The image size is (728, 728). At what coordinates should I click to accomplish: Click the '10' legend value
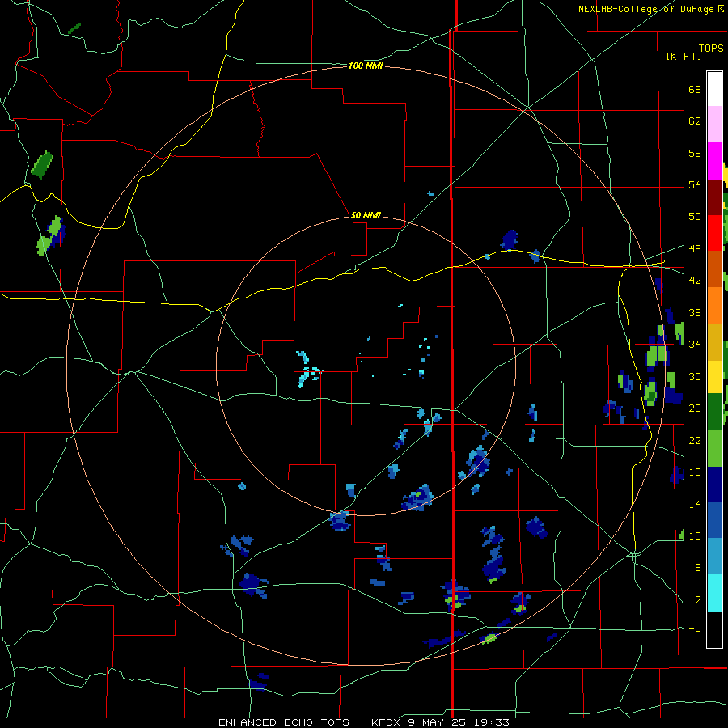695,535
